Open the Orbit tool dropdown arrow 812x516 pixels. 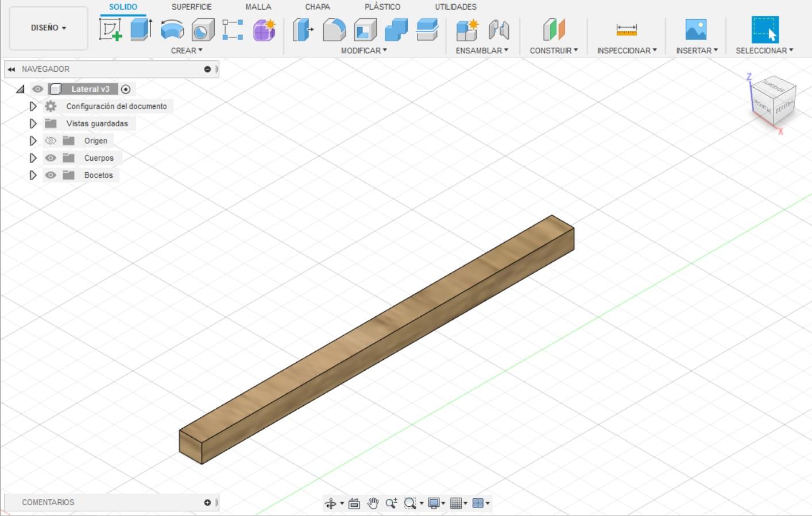coord(342,503)
